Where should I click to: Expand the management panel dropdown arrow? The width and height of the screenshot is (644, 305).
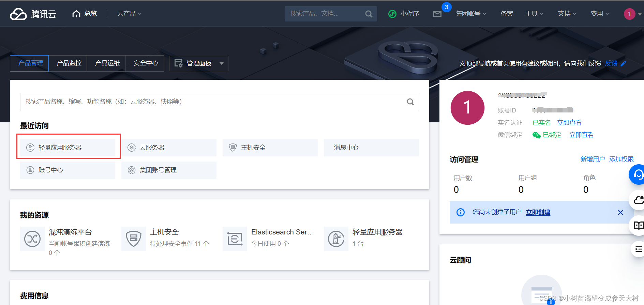[222, 63]
